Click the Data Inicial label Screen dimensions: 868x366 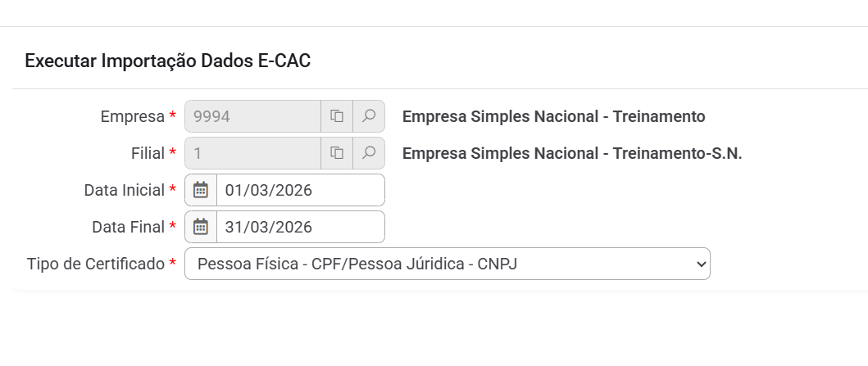pos(124,190)
